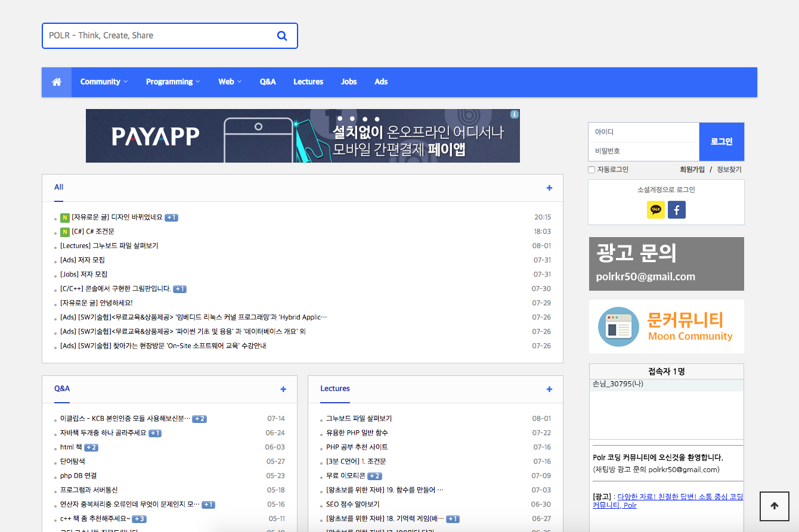
Task: Expand the Programming dropdown menu
Action: 172,82
